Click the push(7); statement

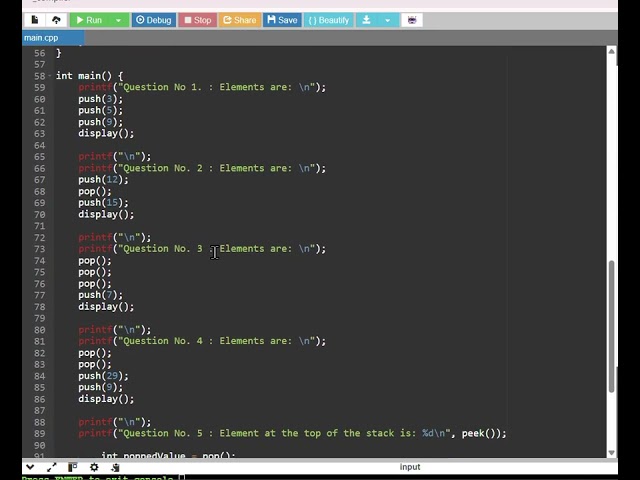coord(100,295)
